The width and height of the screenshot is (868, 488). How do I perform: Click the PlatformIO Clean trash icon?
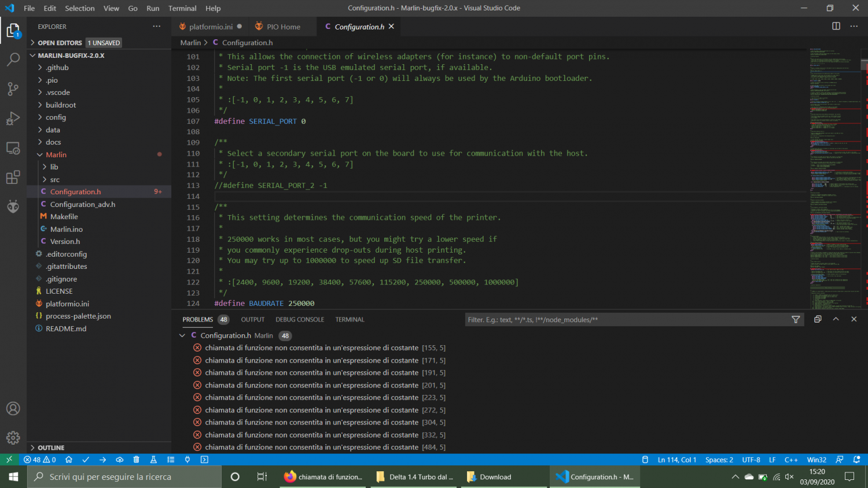coord(137,460)
